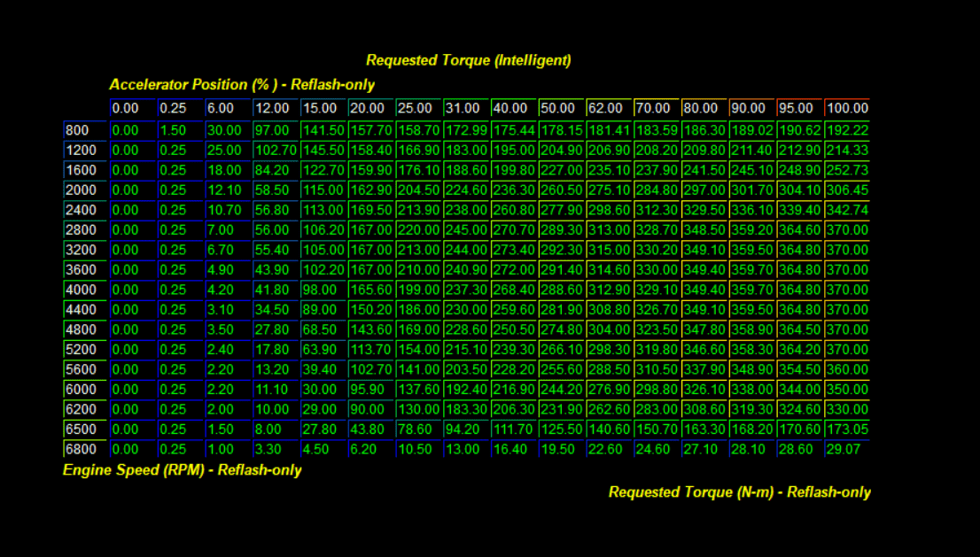Click the 2000 RPM row header
The image size is (980, 557).
tap(85, 190)
